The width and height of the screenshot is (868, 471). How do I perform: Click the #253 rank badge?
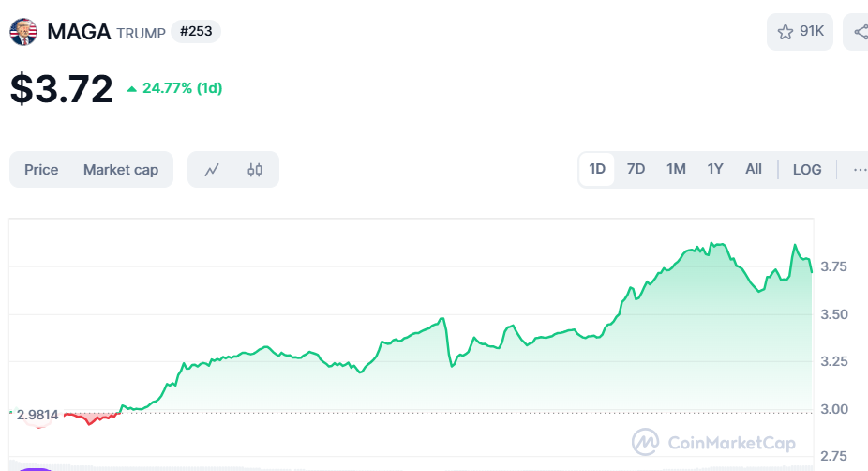[195, 32]
